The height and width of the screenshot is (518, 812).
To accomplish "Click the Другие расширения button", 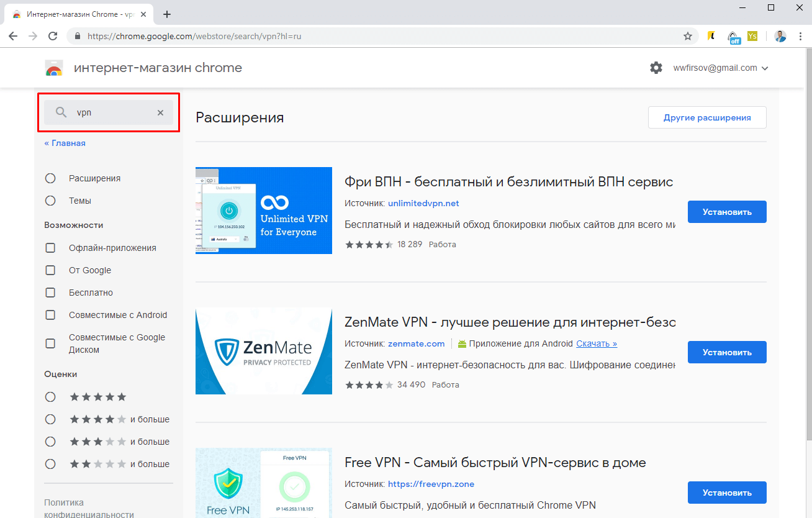I will [707, 117].
